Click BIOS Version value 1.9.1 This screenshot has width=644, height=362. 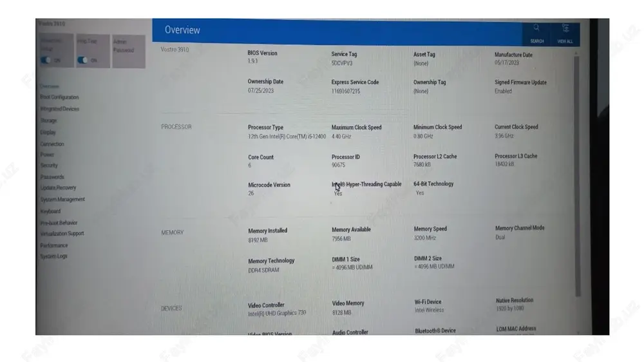point(252,61)
